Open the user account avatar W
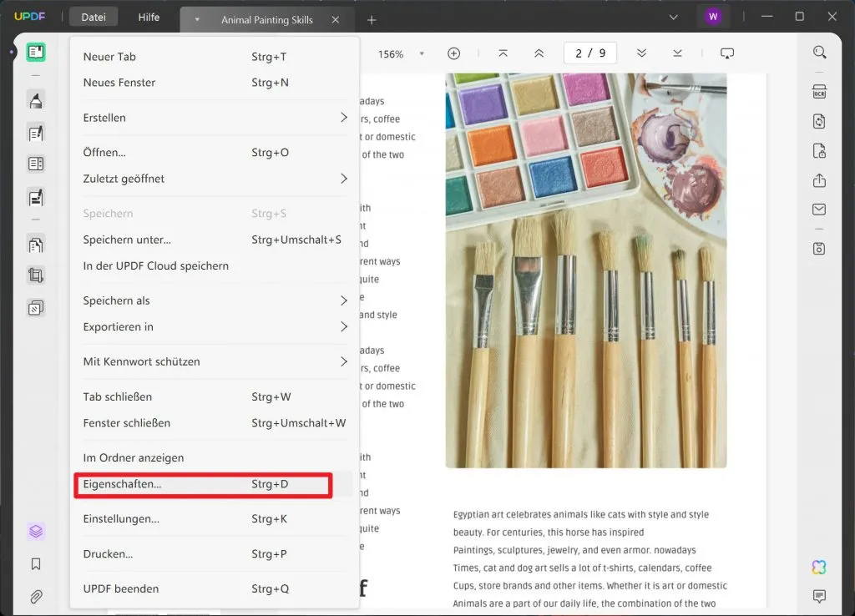 (713, 17)
